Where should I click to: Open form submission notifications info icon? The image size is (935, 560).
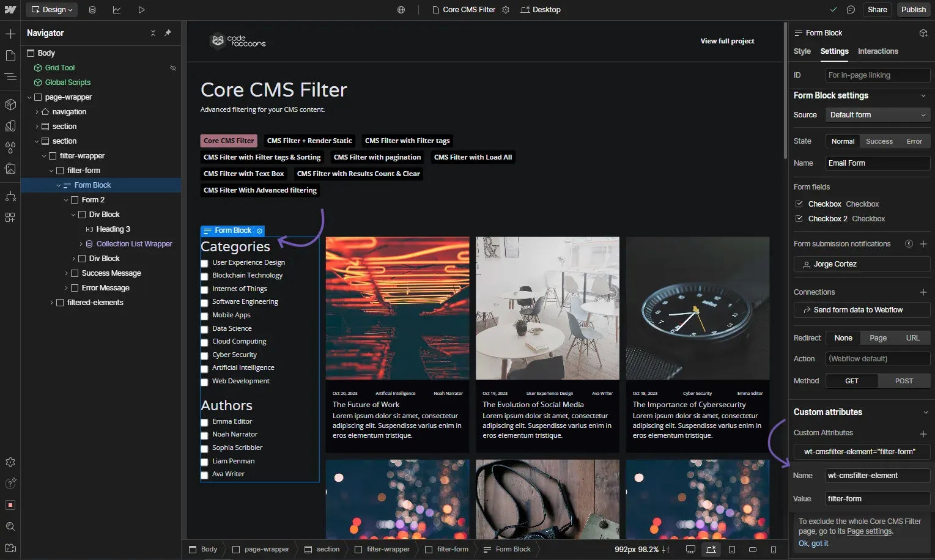[x=909, y=244]
